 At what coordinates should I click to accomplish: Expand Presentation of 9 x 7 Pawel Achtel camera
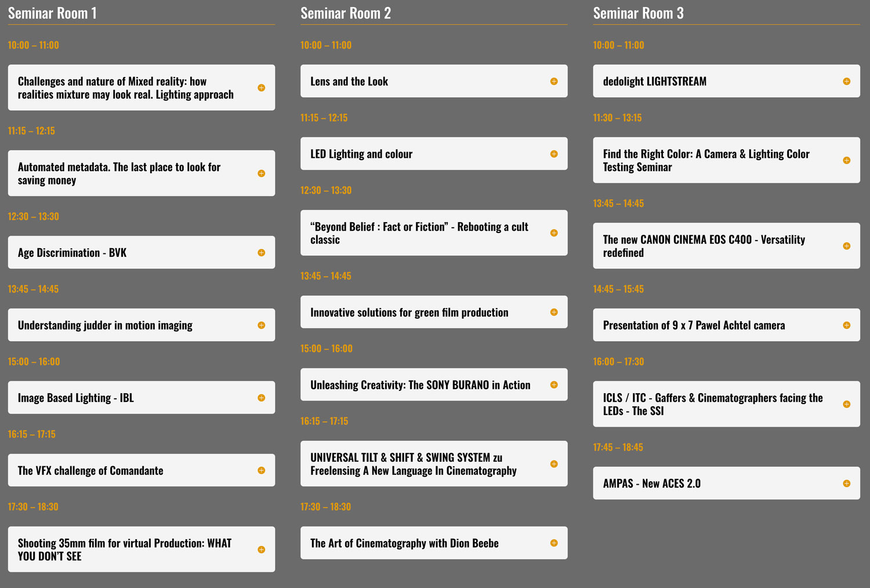pyautogui.click(x=726, y=325)
